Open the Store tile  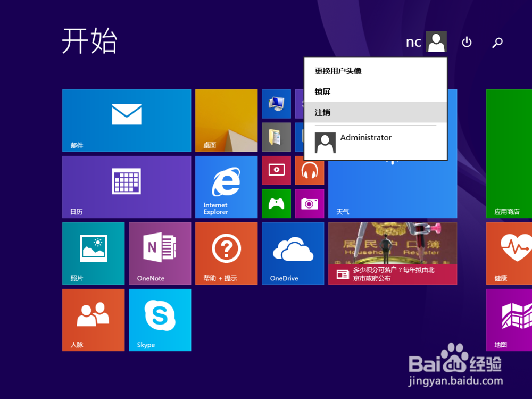[x=509, y=154]
